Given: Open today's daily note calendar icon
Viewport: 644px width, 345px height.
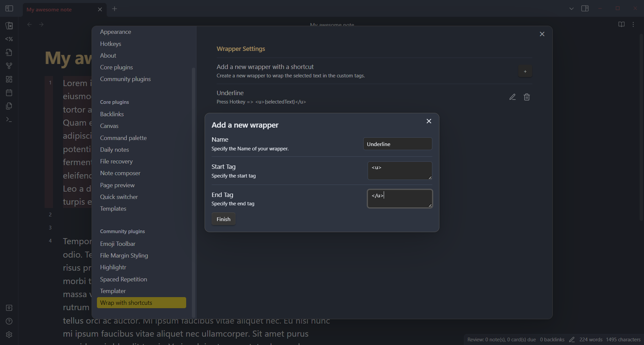Looking at the screenshot, I should point(9,93).
